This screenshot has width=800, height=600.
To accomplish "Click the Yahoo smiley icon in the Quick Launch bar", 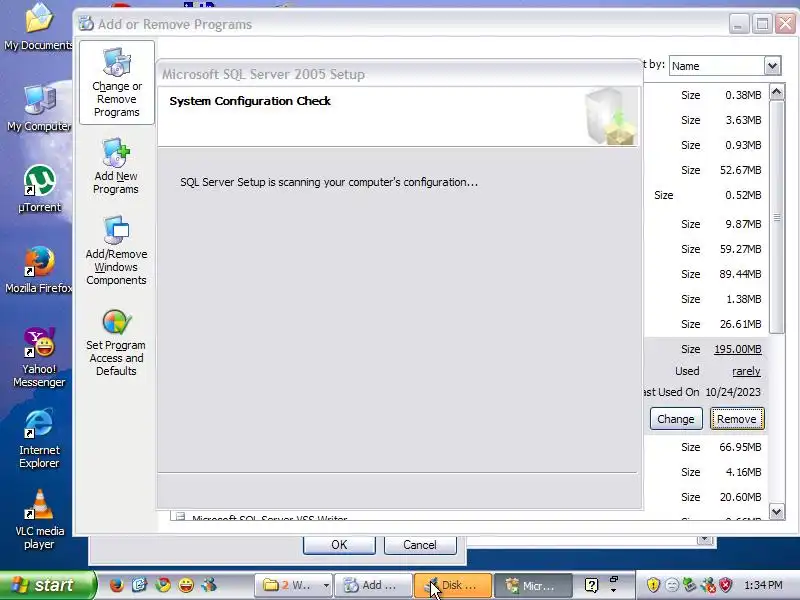I will click(x=186, y=585).
